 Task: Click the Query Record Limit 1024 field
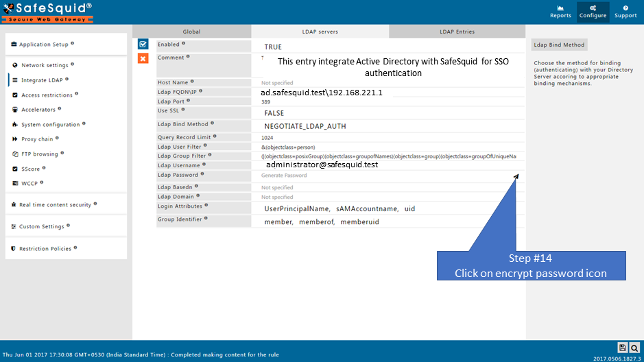tap(388, 138)
